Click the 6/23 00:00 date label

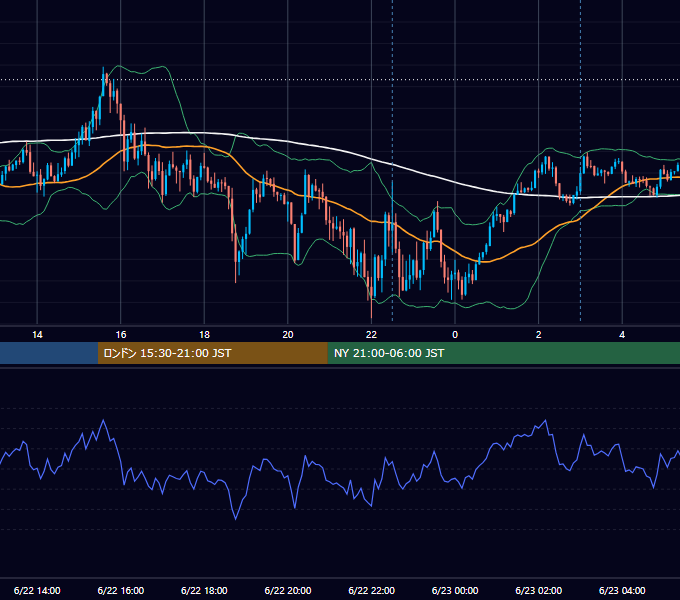pos(455,590)
